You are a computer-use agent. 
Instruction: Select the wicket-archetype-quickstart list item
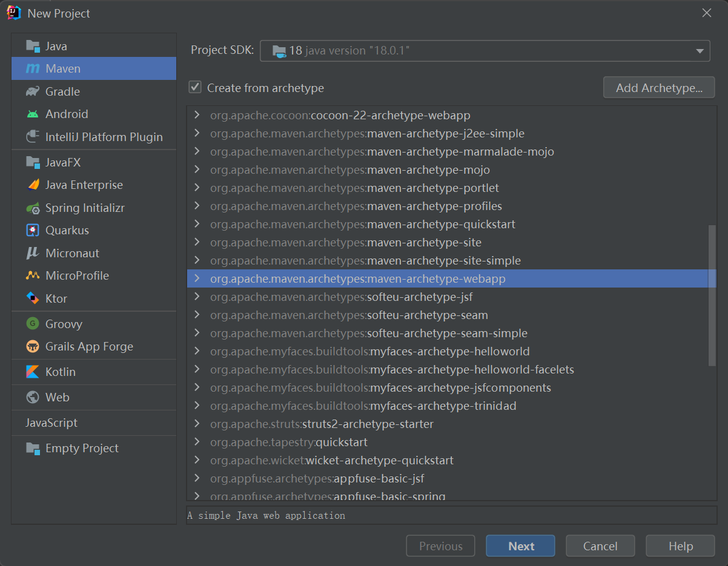click(x=379, y=461)
